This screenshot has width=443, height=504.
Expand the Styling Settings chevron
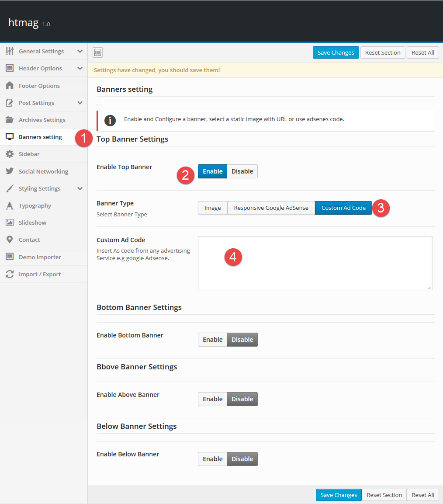(80, 188)
